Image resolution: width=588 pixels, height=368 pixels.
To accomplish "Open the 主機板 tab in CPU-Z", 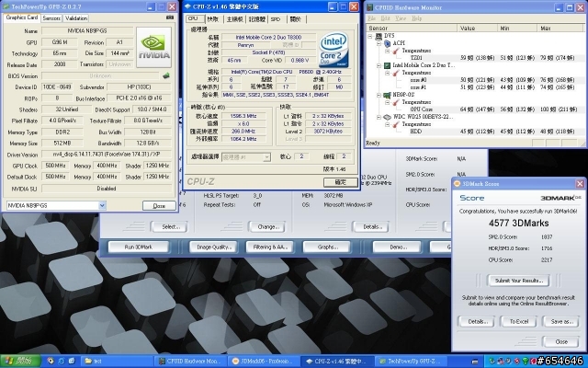I will [x=235, y=19].
